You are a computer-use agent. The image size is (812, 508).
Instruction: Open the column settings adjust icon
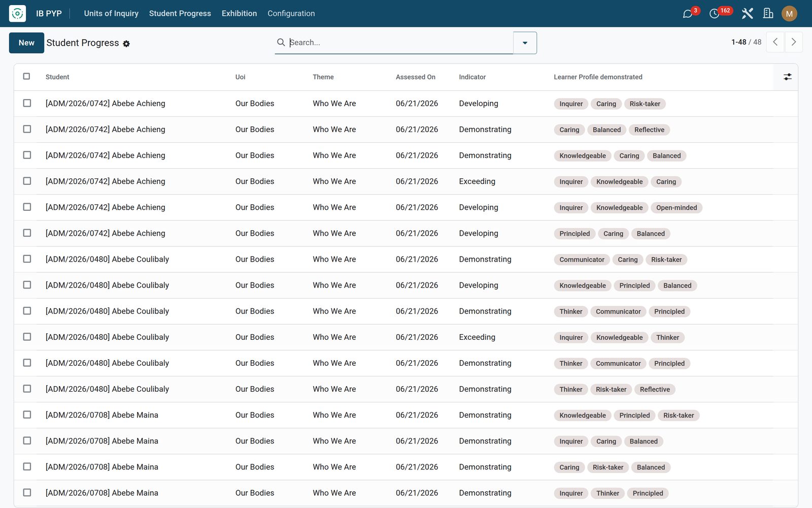[787, 77]
